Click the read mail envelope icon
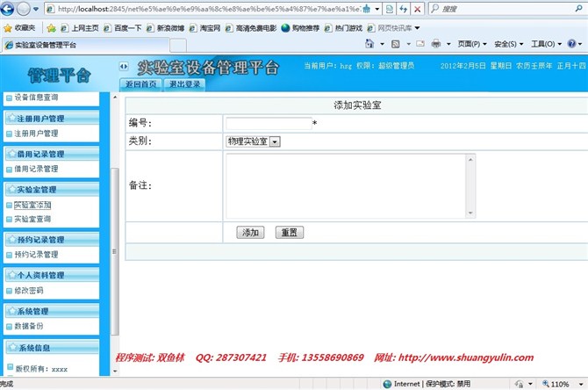Viewport: 588px width, 390px height. point(420,44)
